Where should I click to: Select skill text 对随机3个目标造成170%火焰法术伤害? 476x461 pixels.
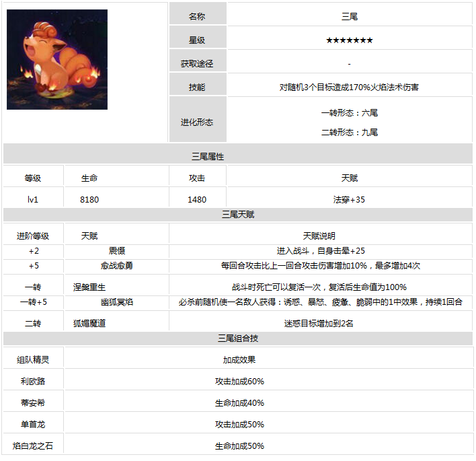coord(350,87)
